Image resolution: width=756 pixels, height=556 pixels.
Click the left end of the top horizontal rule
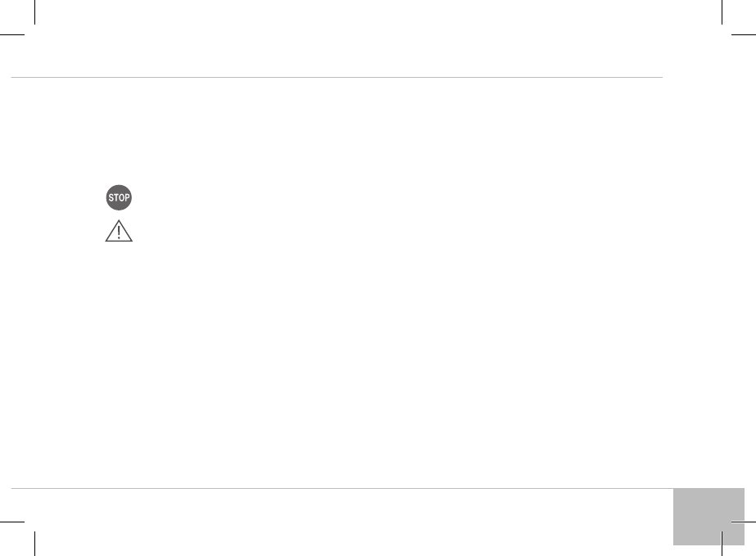pyautogui.click(x=13, y=78)
